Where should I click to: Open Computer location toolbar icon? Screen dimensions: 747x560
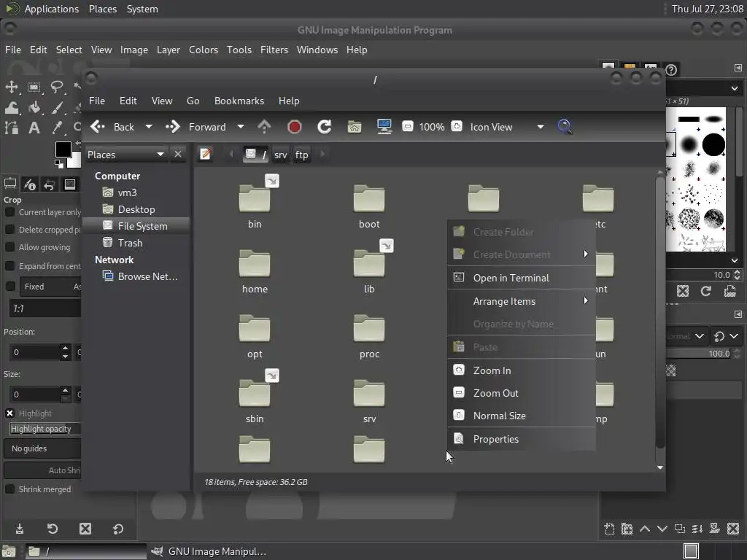[x=384, y=127]
